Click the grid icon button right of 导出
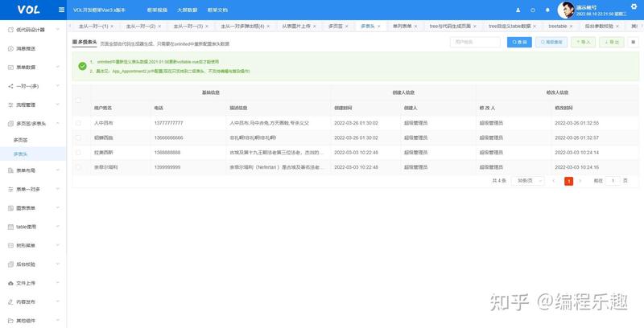This screenshot has height=328, width=644. point(633,42)
